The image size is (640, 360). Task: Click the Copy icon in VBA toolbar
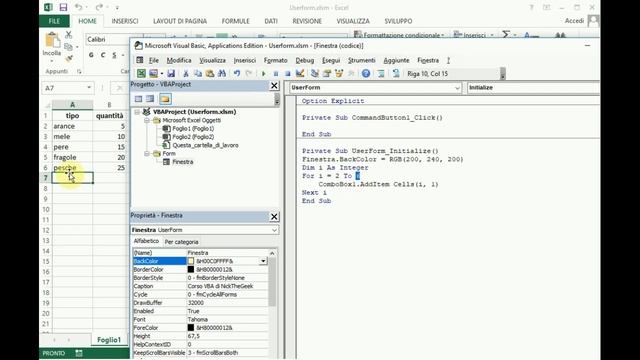click(x=198, y=73)
